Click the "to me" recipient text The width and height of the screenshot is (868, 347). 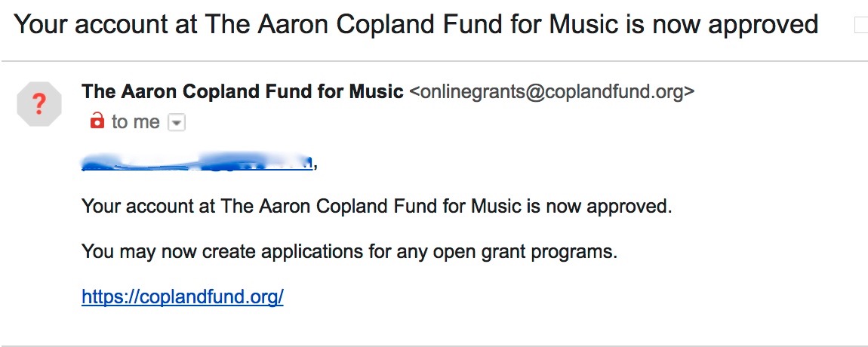pos(136,121)
